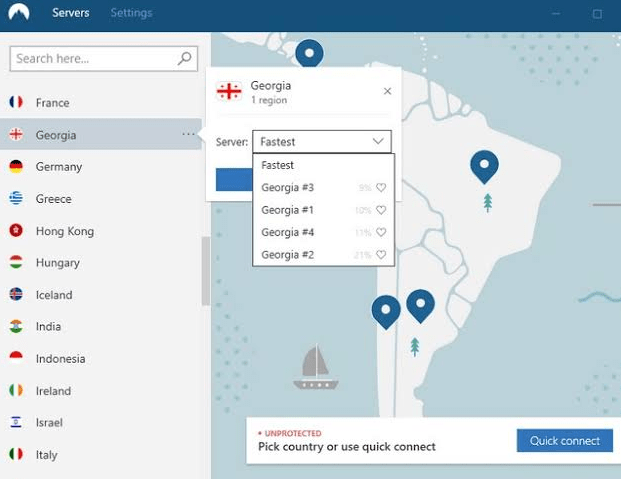Switch to the Settings tab
621x479 pixels.
(131, 13)
